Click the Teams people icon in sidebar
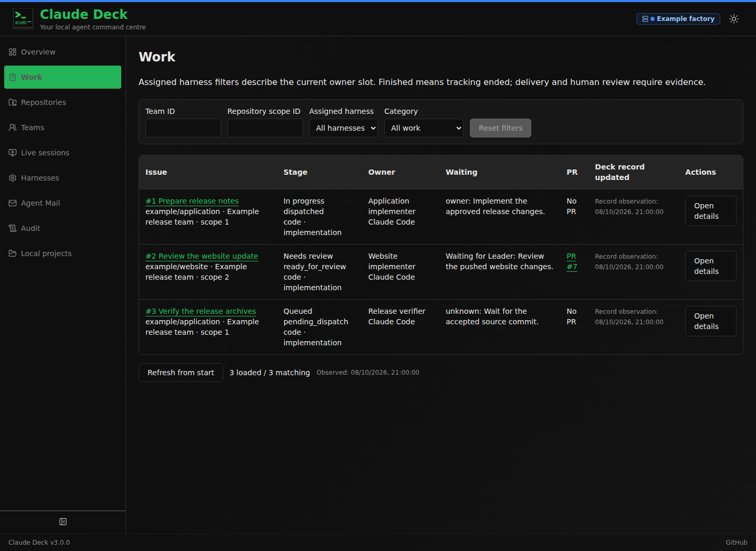The height and width of the screenshot is (551, 756). (13, 128)
